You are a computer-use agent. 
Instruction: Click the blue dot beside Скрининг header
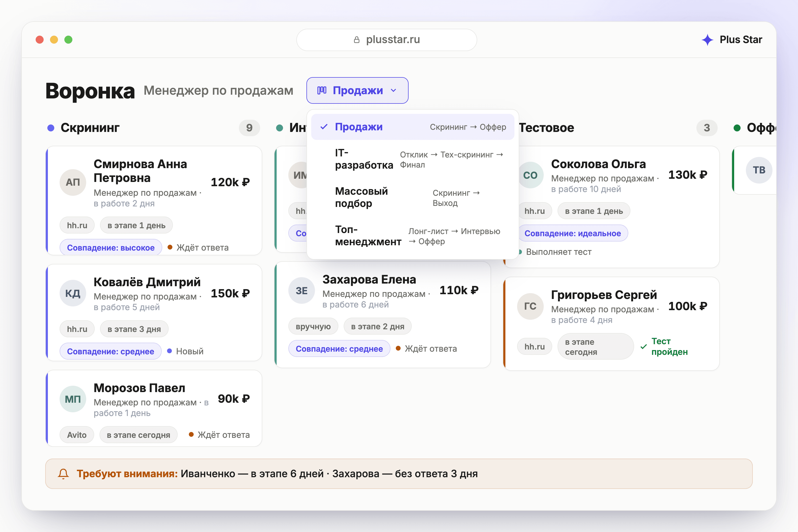pos(51,128)
